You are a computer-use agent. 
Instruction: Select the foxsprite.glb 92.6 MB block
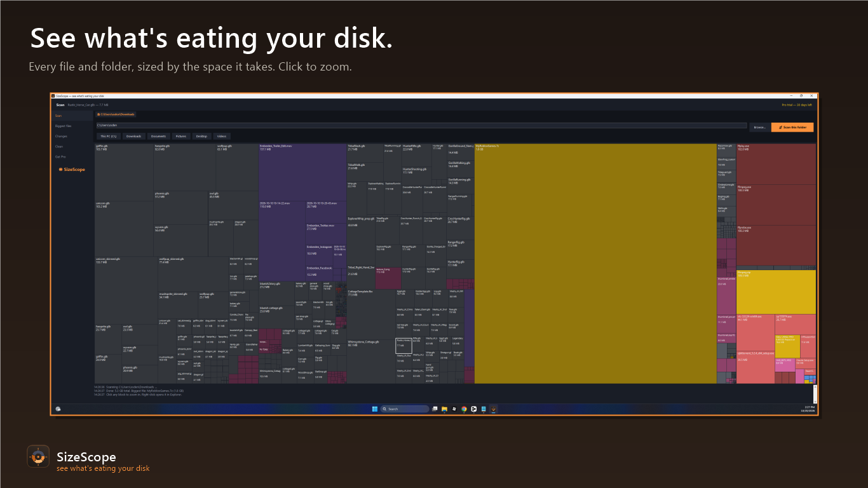click(x=184, y=166)
